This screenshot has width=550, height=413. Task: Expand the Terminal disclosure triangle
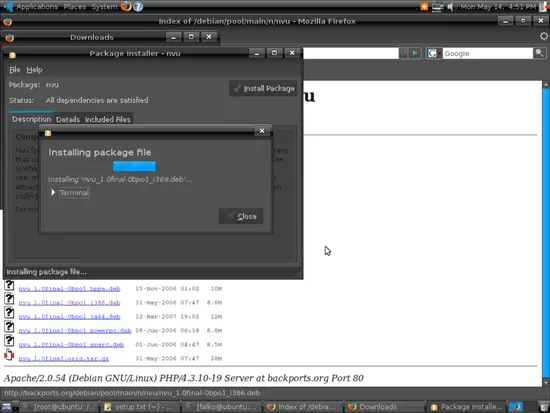pos(53,192)
